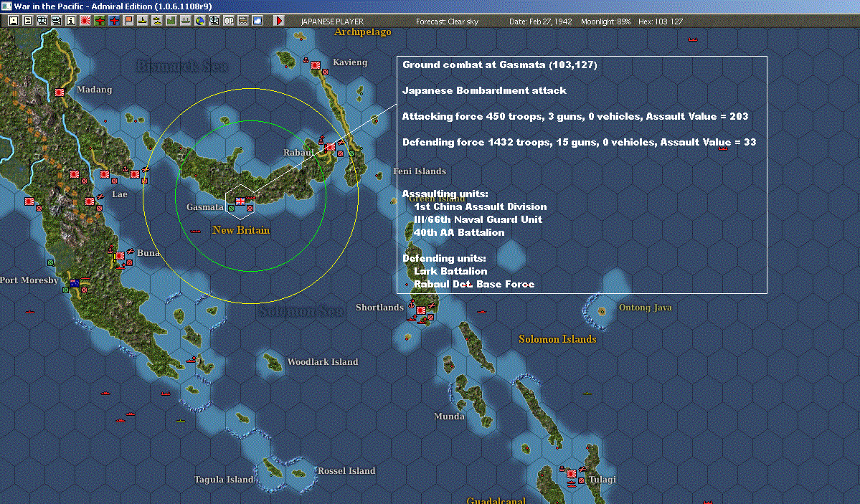Click the 'Moonlight: 89%' status text

click(x=605, y=22)
